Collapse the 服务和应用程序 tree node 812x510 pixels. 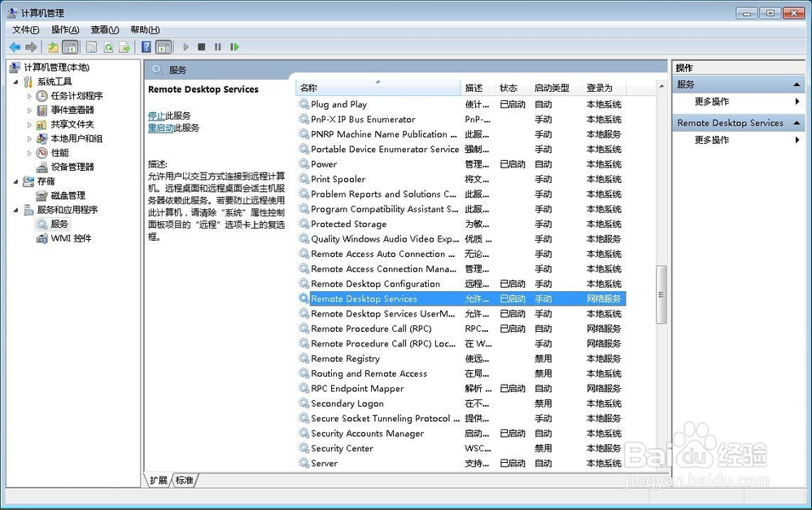click(15, 210)
